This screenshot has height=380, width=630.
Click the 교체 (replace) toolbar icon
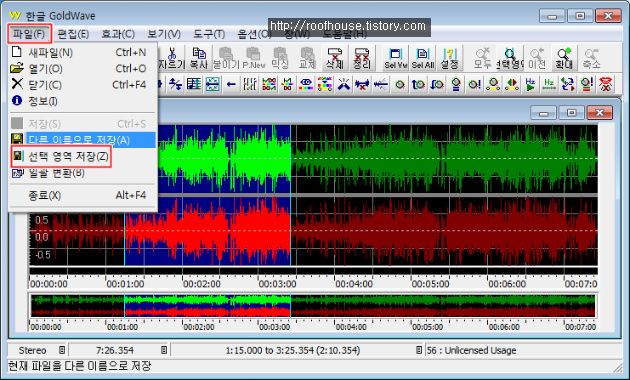point(307,58)
